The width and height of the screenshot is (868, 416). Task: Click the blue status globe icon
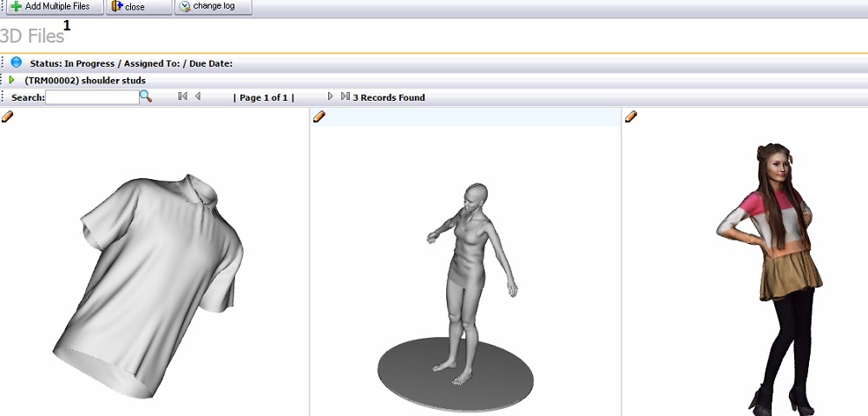[x=16, y=62]
